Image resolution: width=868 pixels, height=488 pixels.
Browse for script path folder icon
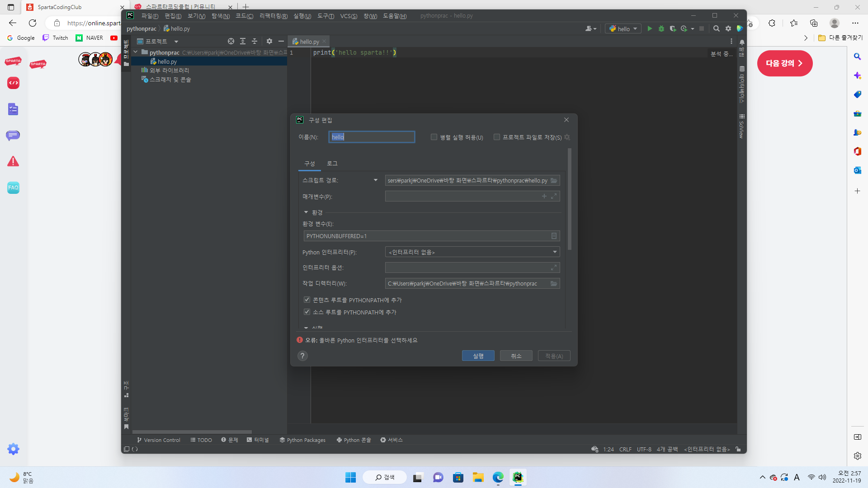point(554,180)
